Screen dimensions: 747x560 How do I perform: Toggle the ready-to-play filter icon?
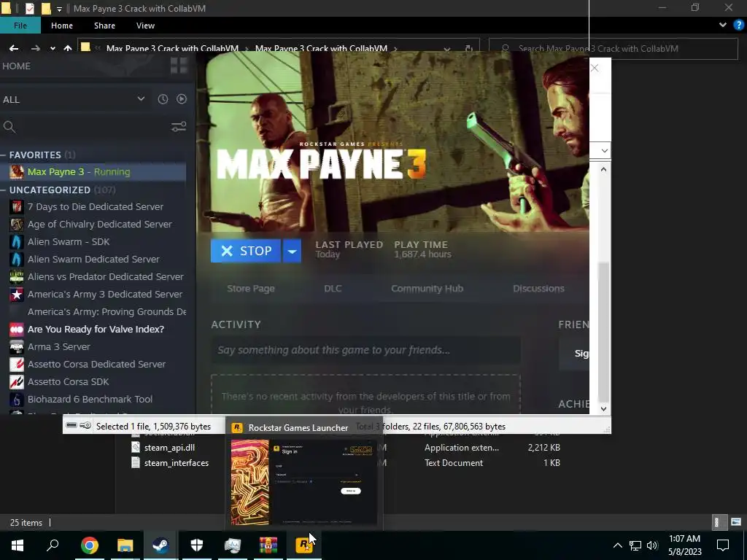tap(182, 99)
